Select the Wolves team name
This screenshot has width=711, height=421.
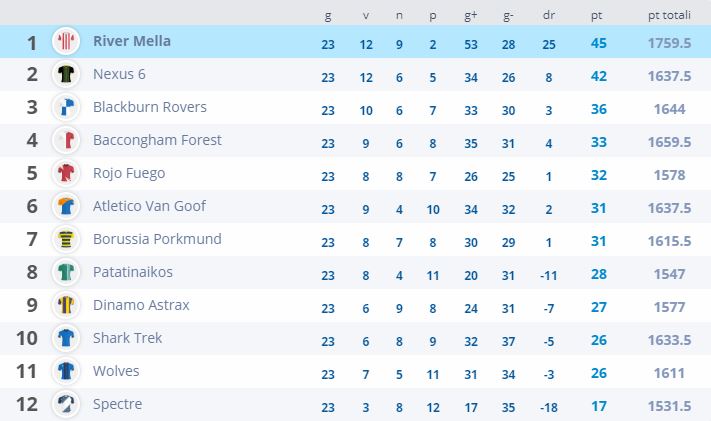pos(116,371)
